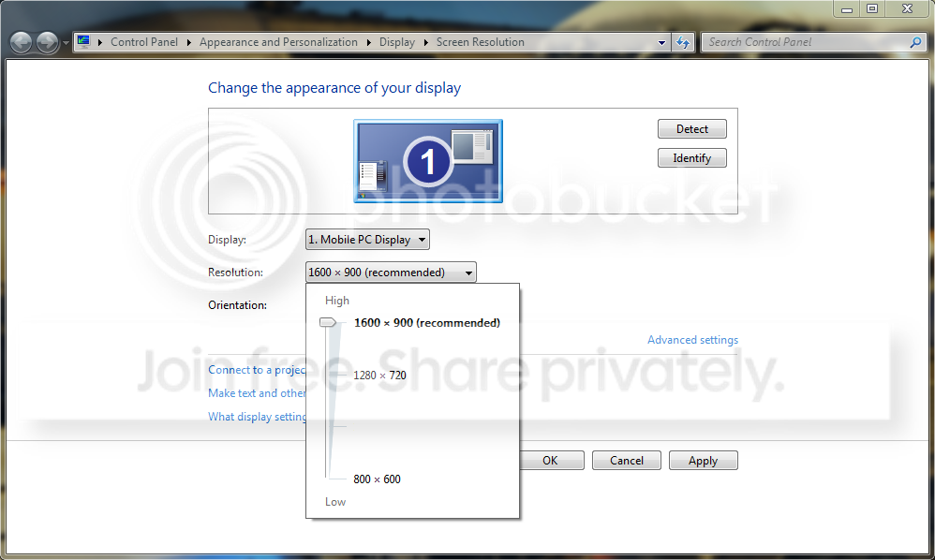Open the Display breadcrumb

point(396,42)
